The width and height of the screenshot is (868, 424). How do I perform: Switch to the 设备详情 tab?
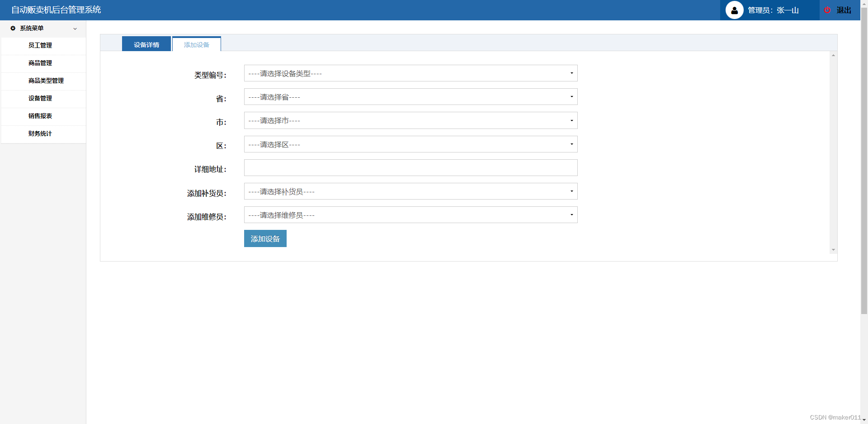146,44
